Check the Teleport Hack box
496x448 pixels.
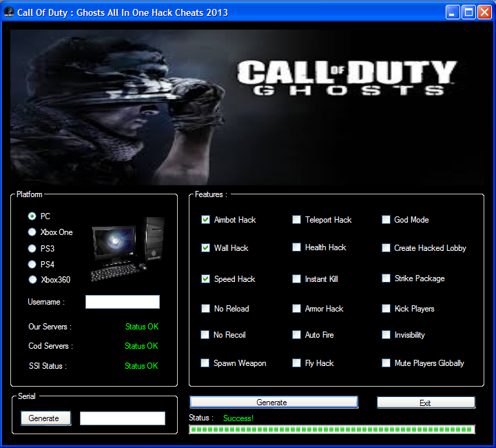click(296, 220)
